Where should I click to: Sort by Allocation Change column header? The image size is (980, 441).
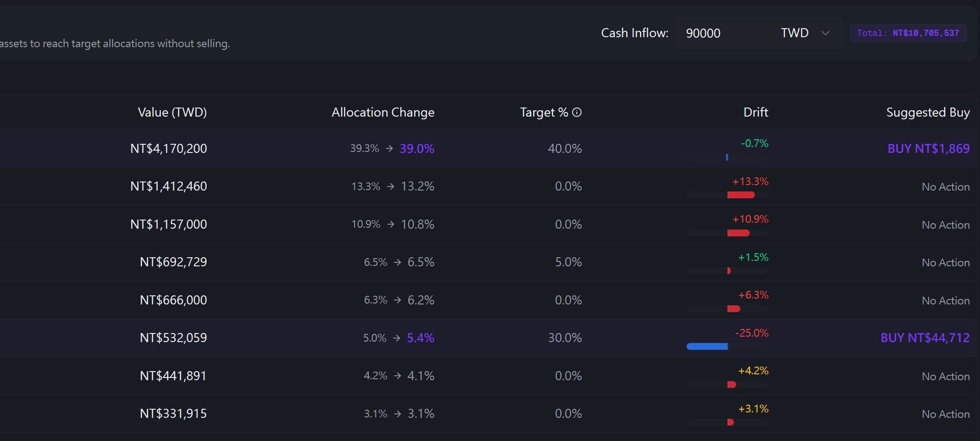pyautogui.click(x=383, y=112)
